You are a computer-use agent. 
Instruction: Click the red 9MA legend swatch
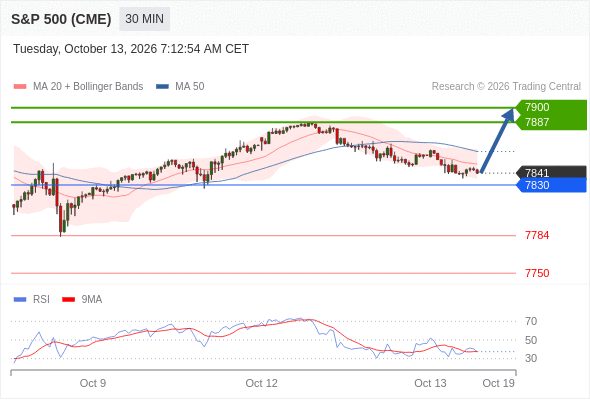(x=68, y=300)
